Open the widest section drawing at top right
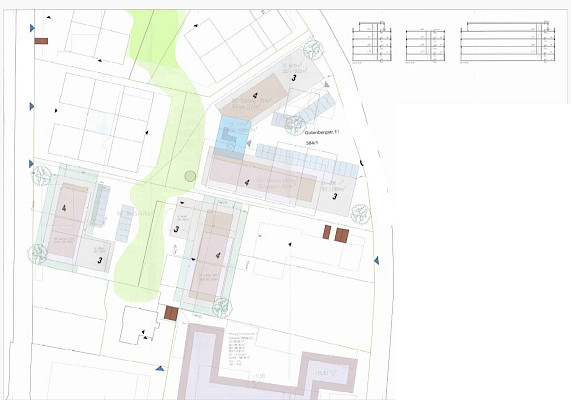Screen dimensions: 571x400 click(x=508, y=42)
